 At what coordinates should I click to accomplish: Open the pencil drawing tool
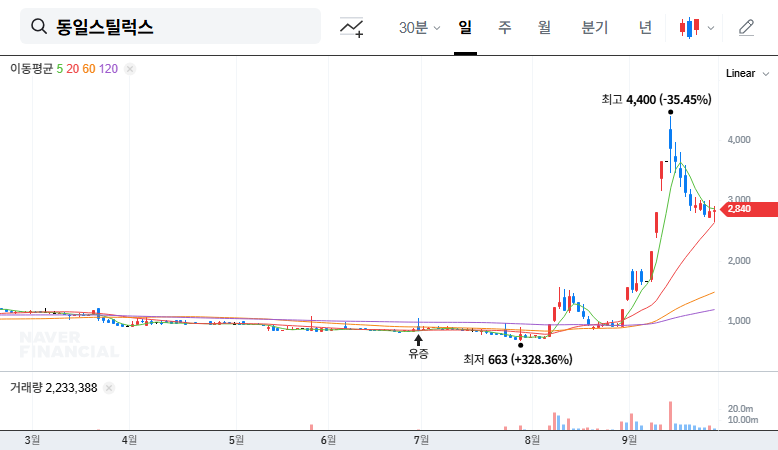[x=746, y=28]
